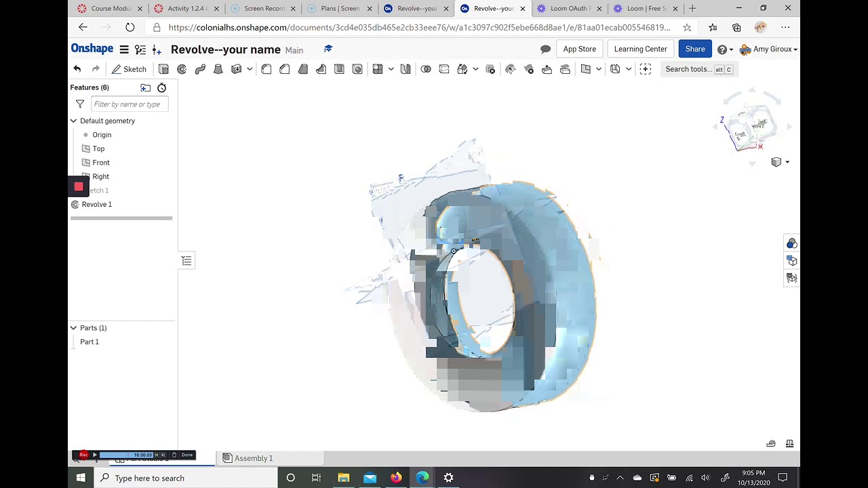Screen dimensions: 868x488
Task: Toggle the feature list panel icon
Action: (x=186, y=261)
